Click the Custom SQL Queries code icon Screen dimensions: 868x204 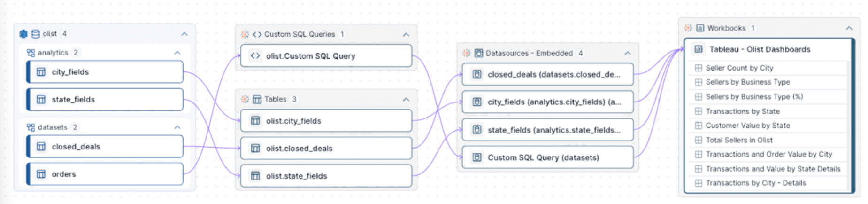pyautogui.click(x=257, y=34)
